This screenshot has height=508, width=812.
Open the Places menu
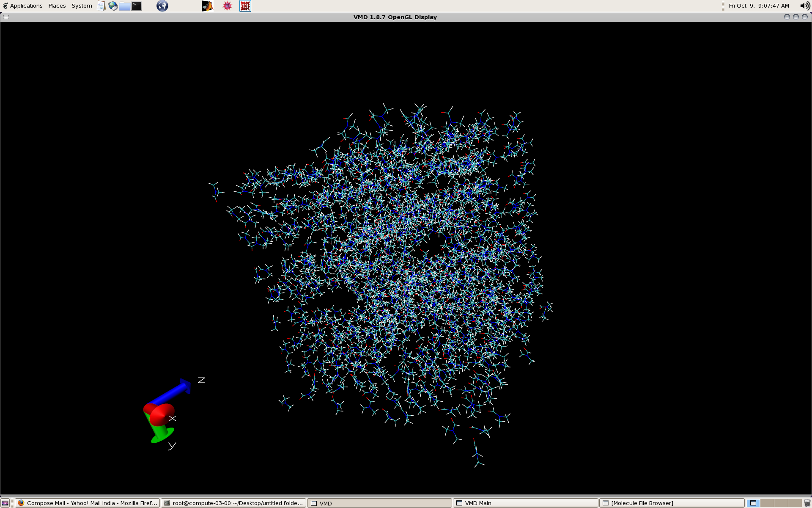(57, 6)
